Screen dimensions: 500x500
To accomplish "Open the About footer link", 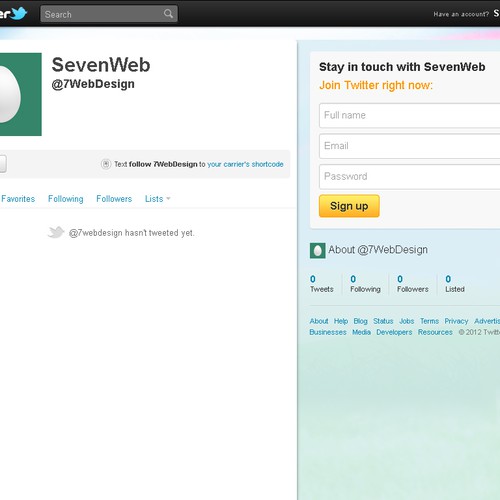I will (319, 321).
